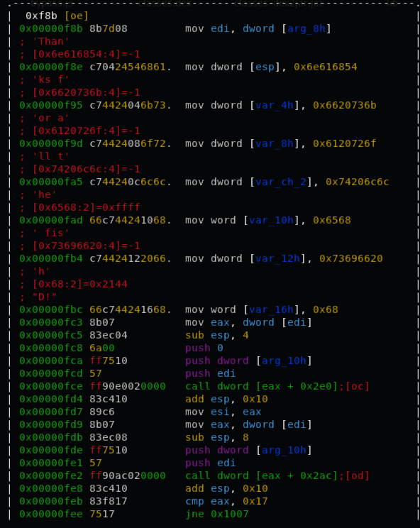Screen dimensions: 420x528
Task: Click the var_12h variable reference
Action: pyautogui.click(x=277, y=259)
